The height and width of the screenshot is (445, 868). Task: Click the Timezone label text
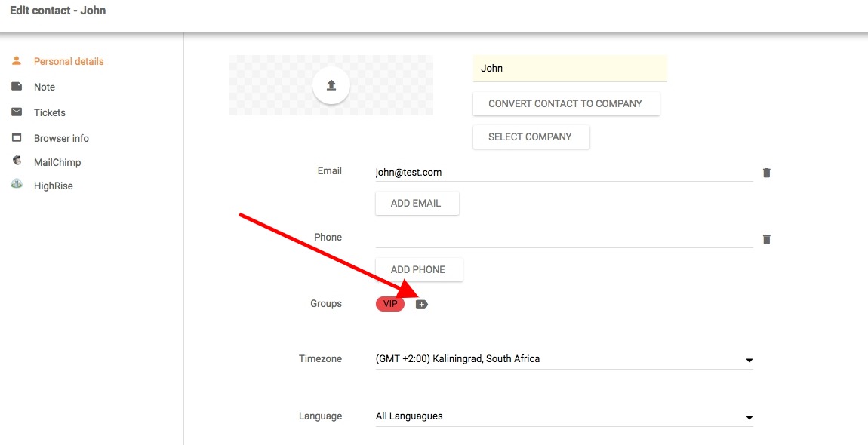coord(320,359)
